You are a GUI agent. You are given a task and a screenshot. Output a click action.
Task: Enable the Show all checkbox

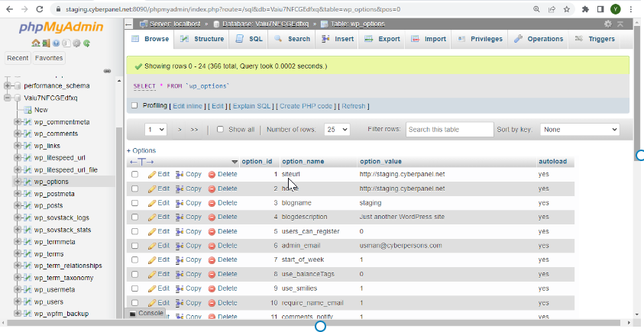pos(220,129)
